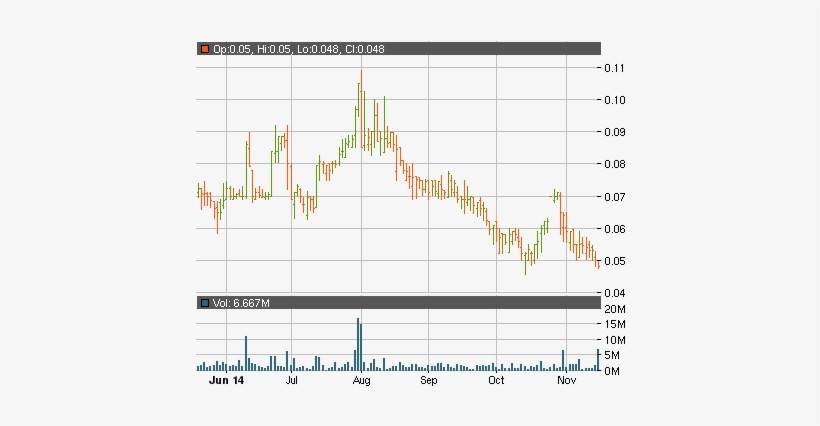Screen dimensions: 820x426
Task: Select the OHLC header text Op:0.05, Hi:0.05
Action: click(x=253, y=49)
